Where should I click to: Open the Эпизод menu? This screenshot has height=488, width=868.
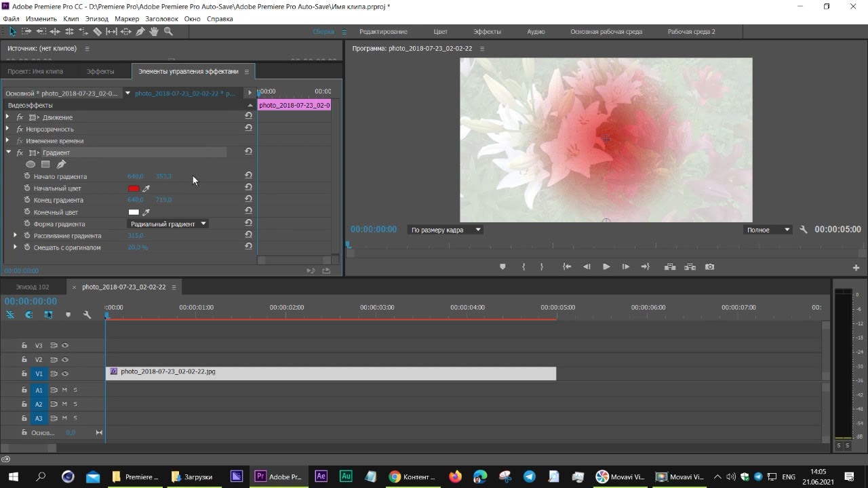click(x=96, y=19)
